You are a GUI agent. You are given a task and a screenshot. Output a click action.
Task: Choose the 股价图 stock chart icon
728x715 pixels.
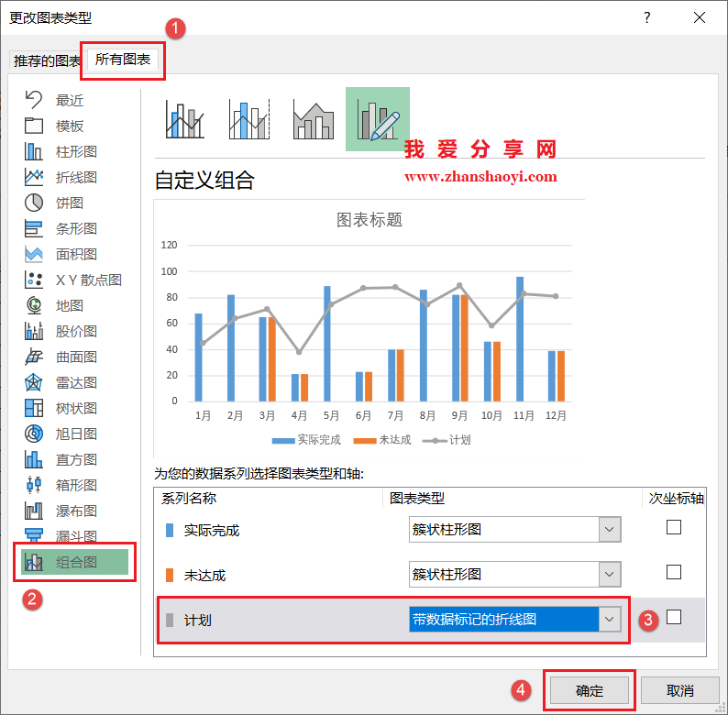pos(33,331)
